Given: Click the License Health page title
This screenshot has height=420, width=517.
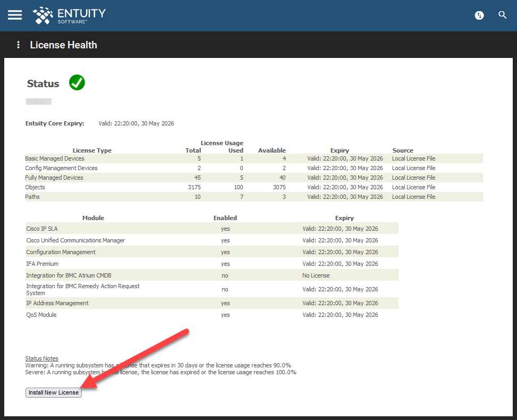Looking at the screenshot, I should pyautogui.click(x=63, y=45).
